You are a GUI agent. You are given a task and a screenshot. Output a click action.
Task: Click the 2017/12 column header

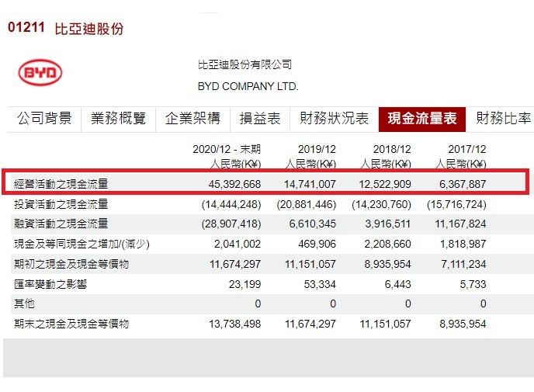pyautogui.click(x=467, y=149)
